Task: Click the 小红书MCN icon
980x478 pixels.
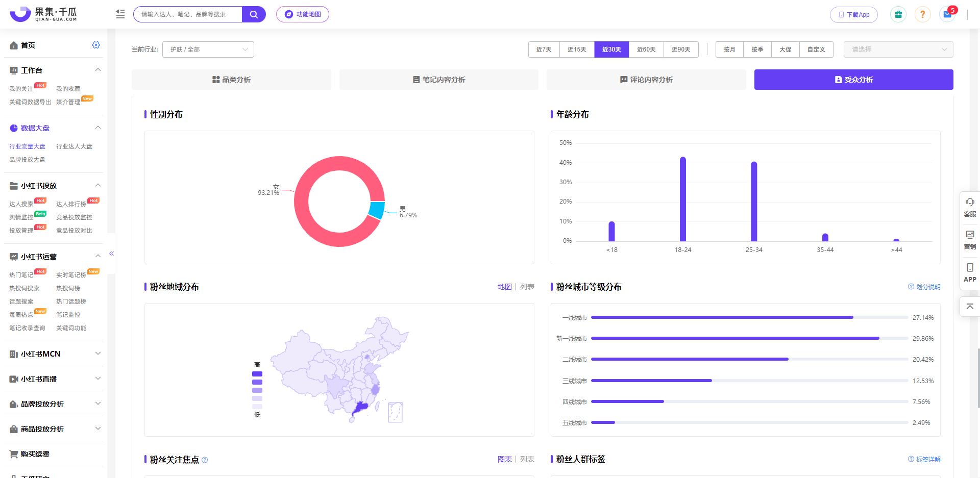Action: point(14,354)
